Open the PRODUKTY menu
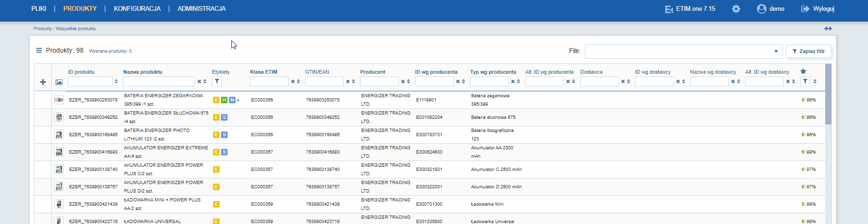The image size is (868, 224). 80,8
